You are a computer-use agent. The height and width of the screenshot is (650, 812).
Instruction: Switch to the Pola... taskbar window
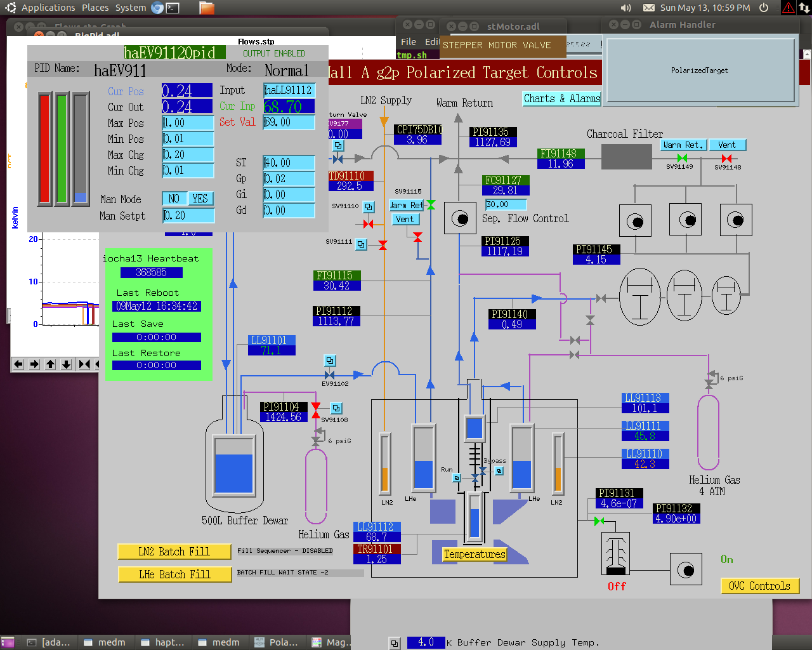coord(277,642)
